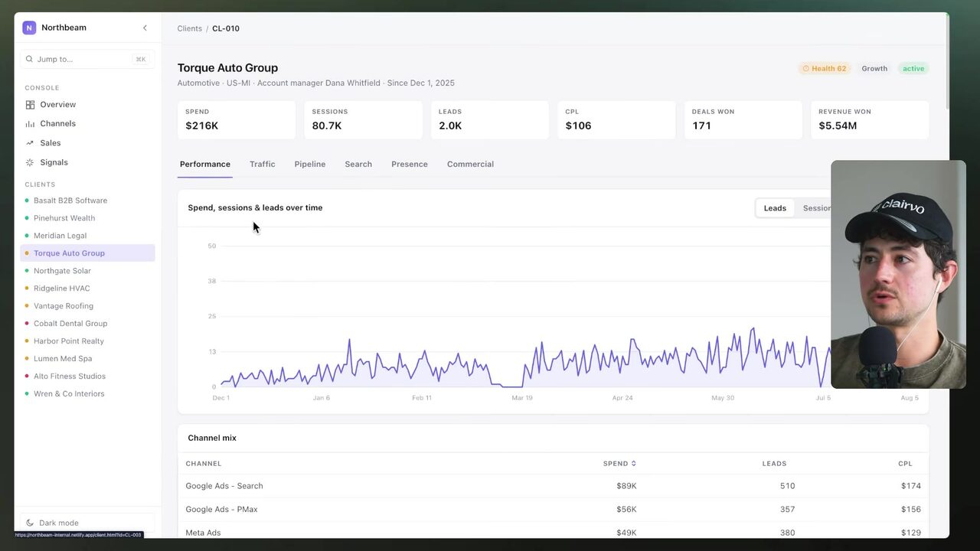Screen dimensions: 980x551
Task: Click the Leads column header
Action: tap(774, 464)
